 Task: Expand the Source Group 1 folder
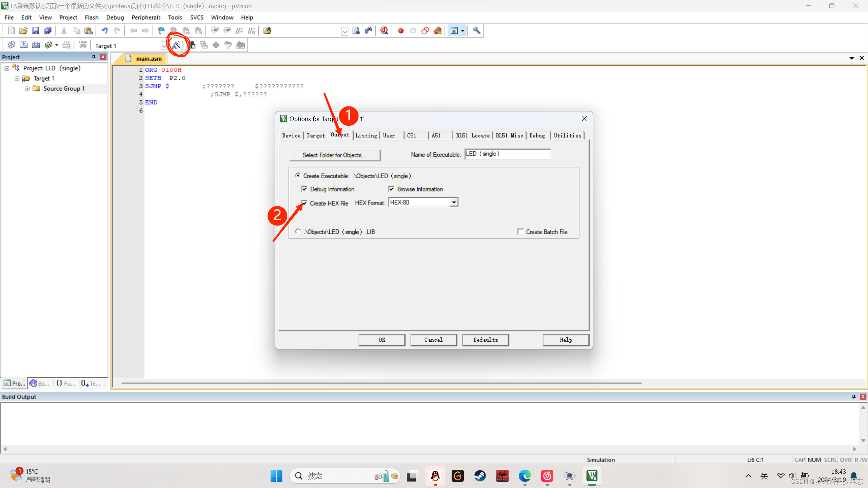point(27,89)
